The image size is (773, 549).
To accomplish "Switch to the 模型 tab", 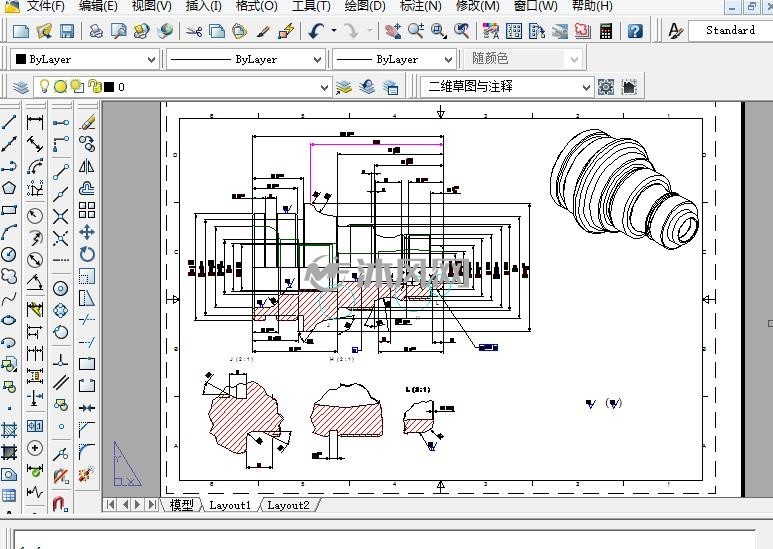I will click(x=181, y=505).
